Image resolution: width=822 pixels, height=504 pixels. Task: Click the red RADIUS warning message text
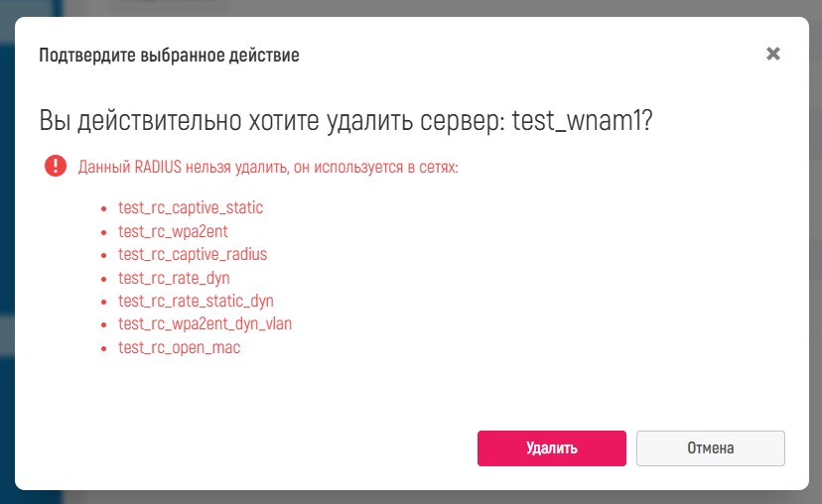pos(268,167)
